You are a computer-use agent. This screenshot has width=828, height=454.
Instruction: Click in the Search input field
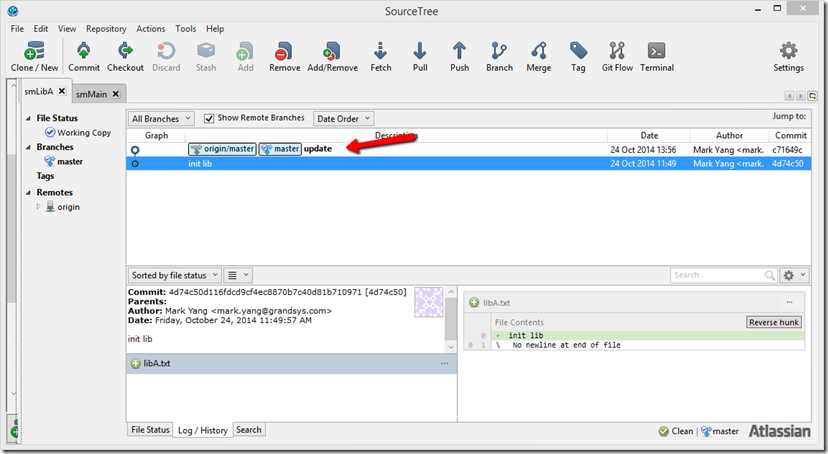click(x=718, y=275)
